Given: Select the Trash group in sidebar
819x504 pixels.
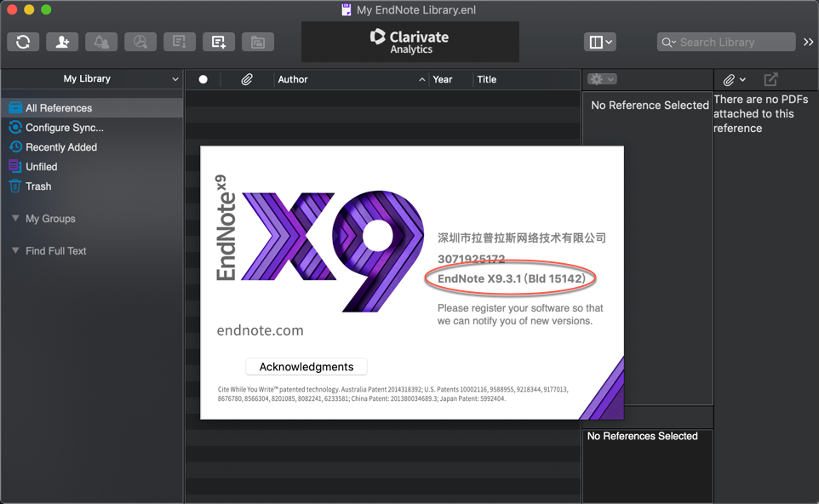Looking at the screenshot, I should [x=37, y=186].
